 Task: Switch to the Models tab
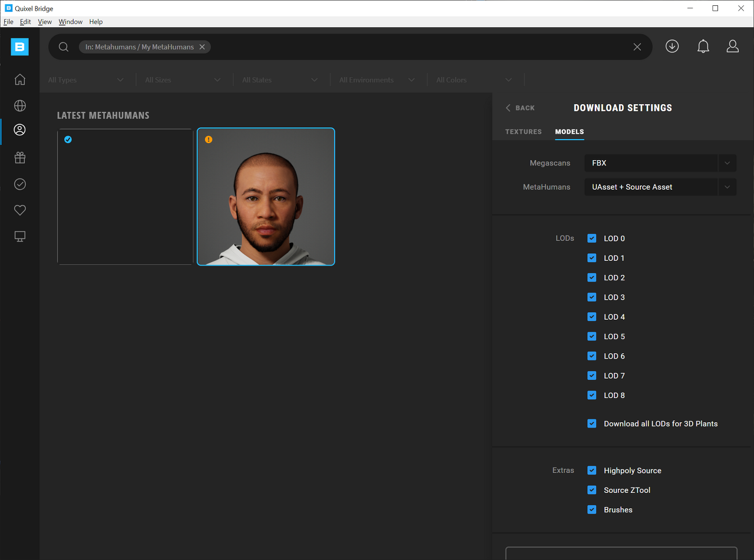pyautogui.click(x=570, y=132)
